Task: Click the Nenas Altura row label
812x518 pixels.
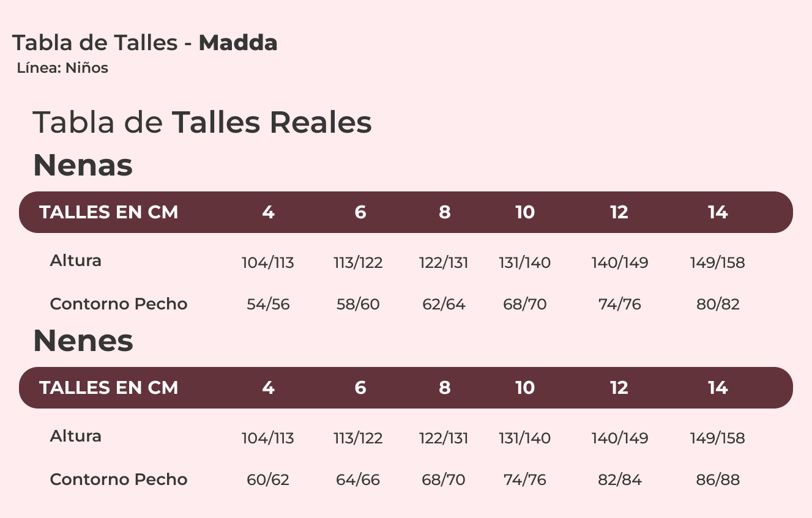Action: point(76,261)
